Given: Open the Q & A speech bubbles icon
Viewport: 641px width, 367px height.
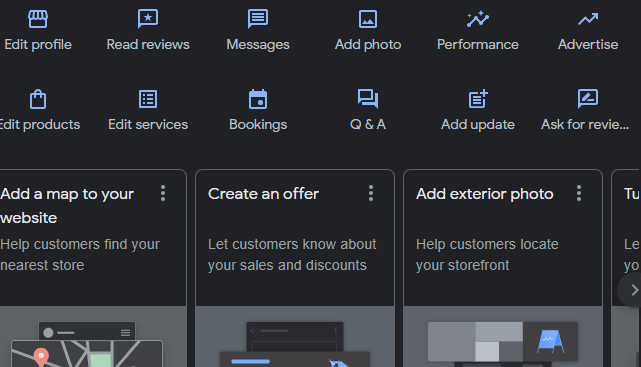Looking at the screenshot, I should (368, 99).
